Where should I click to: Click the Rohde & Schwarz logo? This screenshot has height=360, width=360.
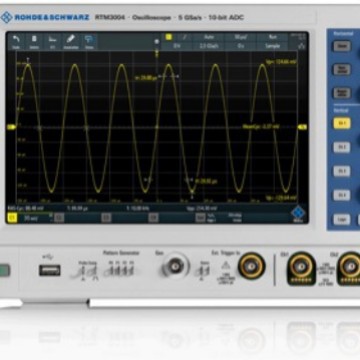click(45, 17)
